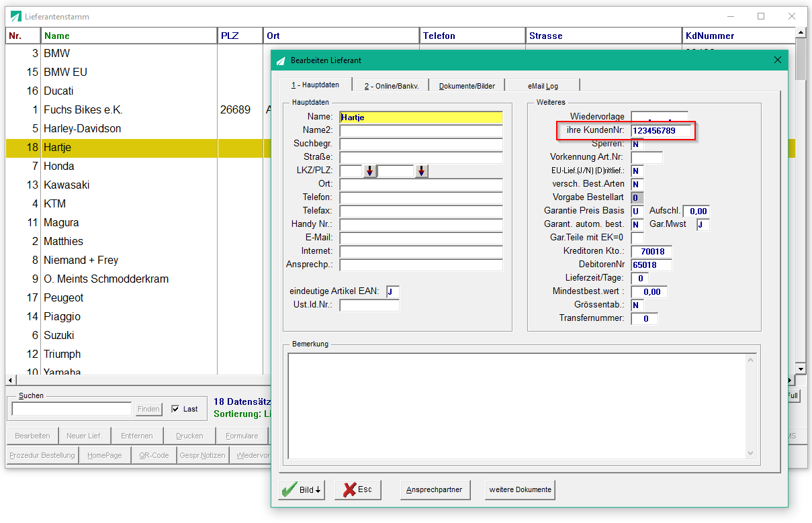Click the Vorkennung Art.Nr field
Viewport: 812px width, 523px height.
(647, 157)
